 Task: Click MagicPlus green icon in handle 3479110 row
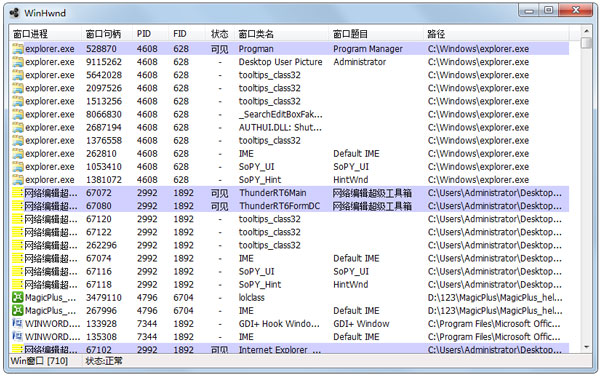(18, 298)
